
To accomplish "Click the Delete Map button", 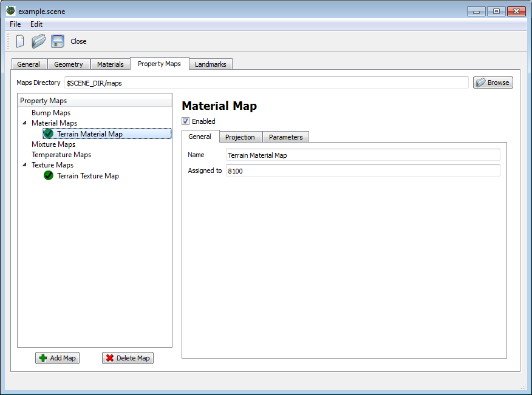I will click(x=128, y=358).
